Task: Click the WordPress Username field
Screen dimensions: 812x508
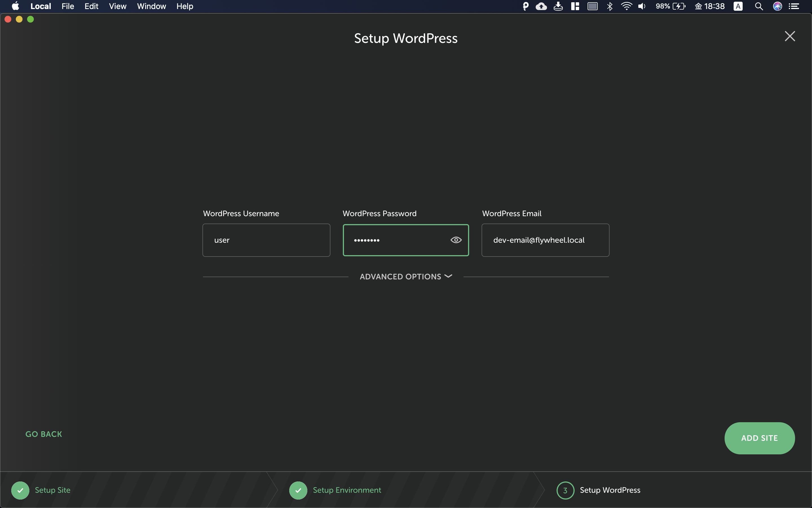Action: point(266,240)
